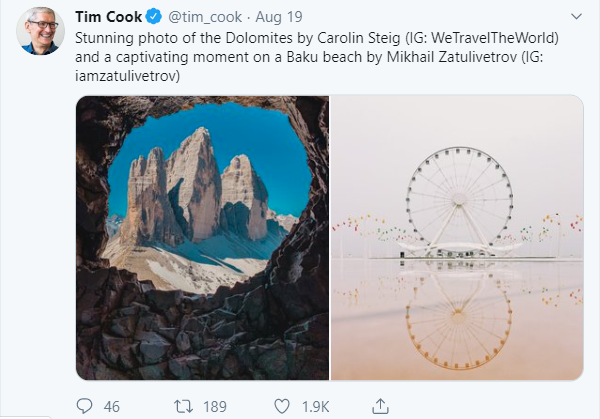
Task: Click the iamzatulivetrov text in tweet
Action: [x=126, y=76]
